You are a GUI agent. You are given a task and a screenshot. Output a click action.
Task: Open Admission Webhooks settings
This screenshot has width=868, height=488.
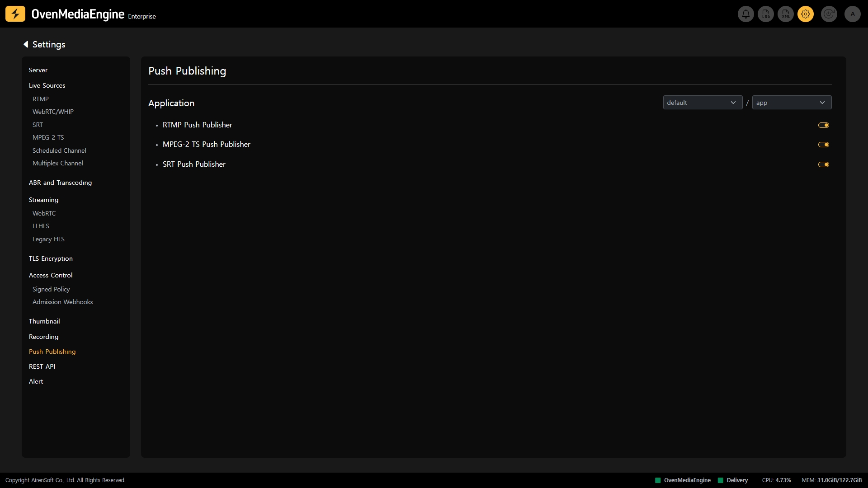[x=62, y=302]
